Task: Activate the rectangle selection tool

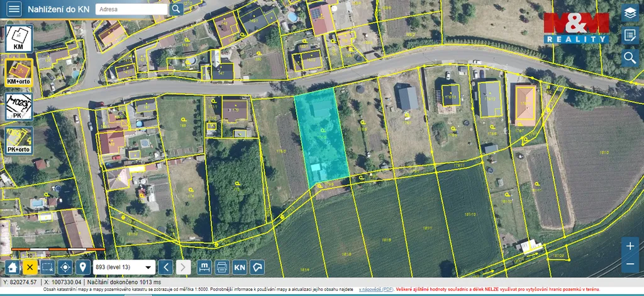Action: click(x=47, y=267)
